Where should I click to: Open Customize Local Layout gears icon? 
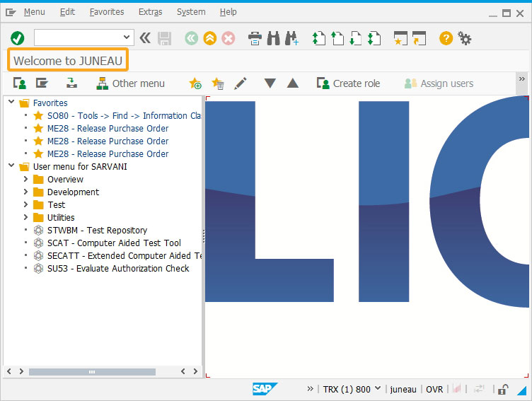[x=465, y=38]
